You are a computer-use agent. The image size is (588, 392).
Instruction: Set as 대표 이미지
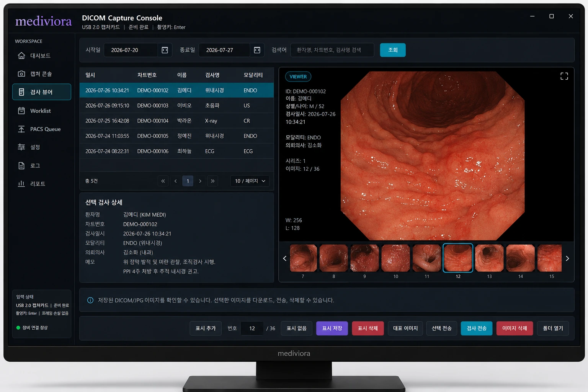coord(405,328)
